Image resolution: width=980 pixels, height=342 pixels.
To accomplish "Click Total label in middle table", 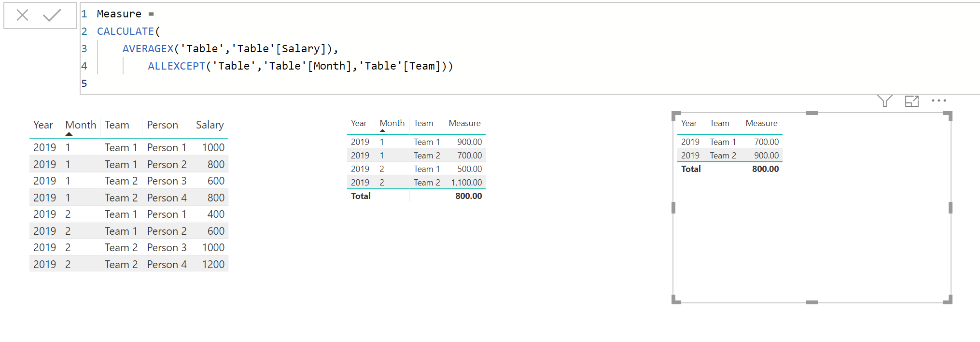I will click(x=361, y=196).
